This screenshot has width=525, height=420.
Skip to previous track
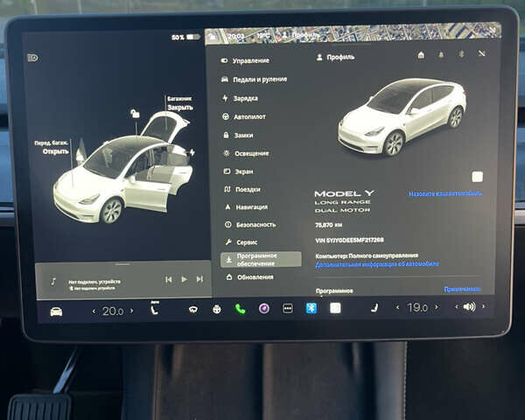(x=169, y=279)
